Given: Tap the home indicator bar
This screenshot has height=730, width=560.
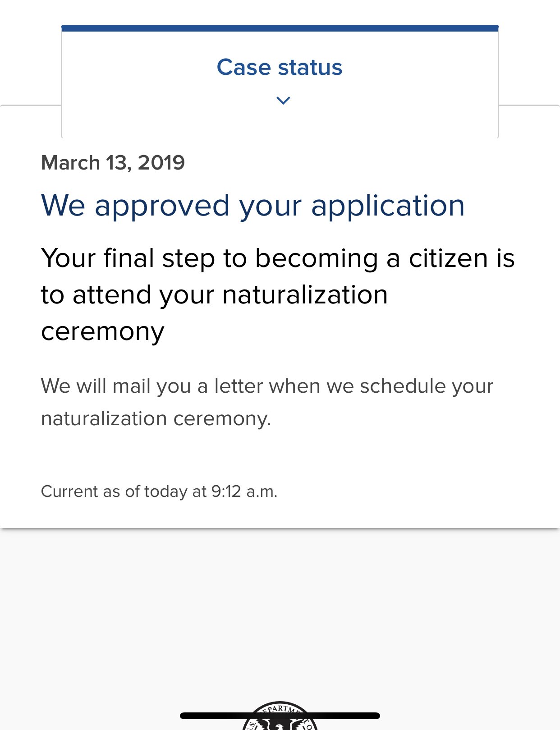Looking at the screenshot, I should click(280, 716).
